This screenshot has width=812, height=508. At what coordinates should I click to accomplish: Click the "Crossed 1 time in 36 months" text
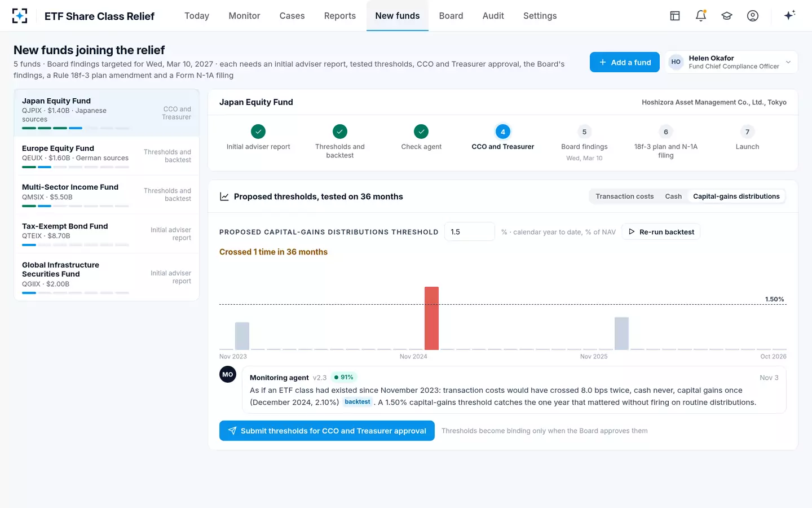[x=273, y=252]
